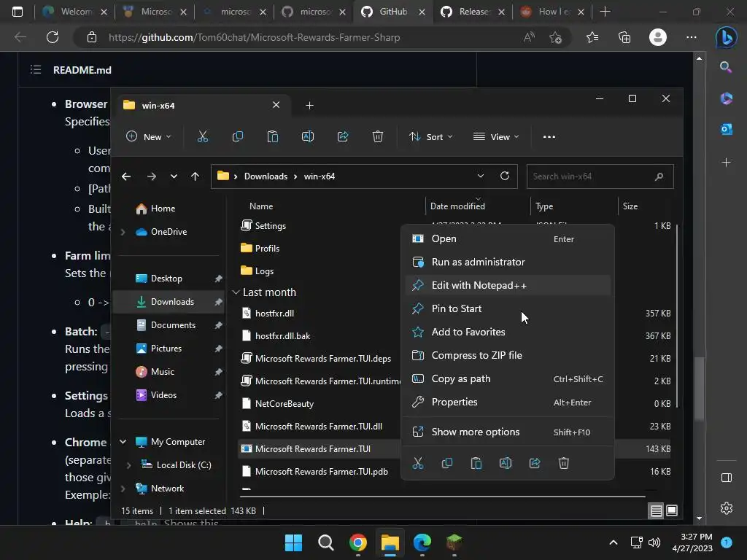Select Add to Favorites
This screenshot has width=747, height=560.
pos(508,332)
